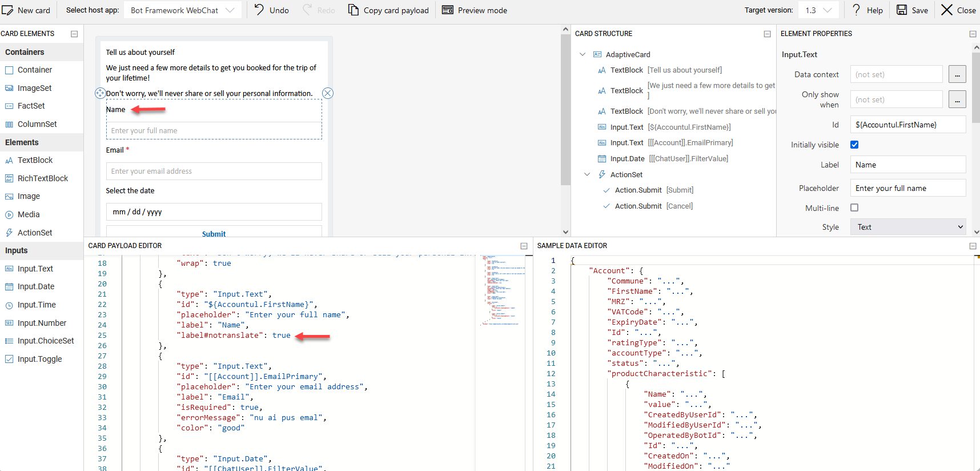Collapse the Card Payload Editor panel
This screenshot has width=980, height=471.
click(524, 246)
